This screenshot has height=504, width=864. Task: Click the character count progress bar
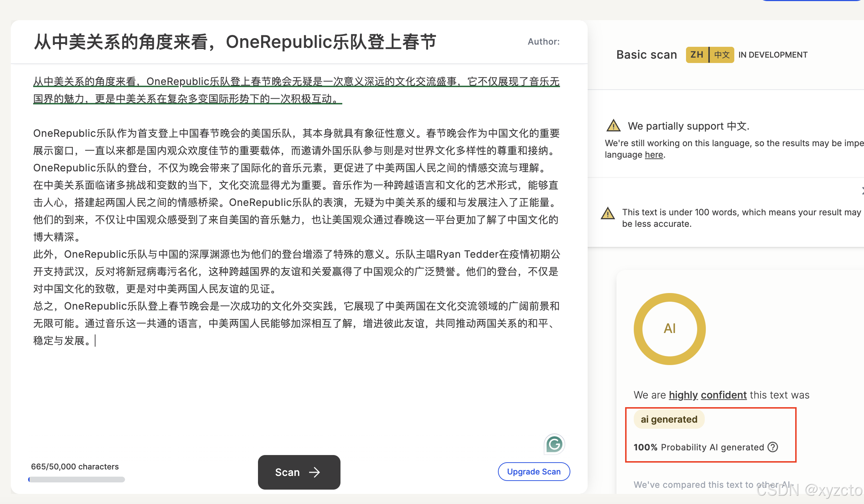coord(76,480)
